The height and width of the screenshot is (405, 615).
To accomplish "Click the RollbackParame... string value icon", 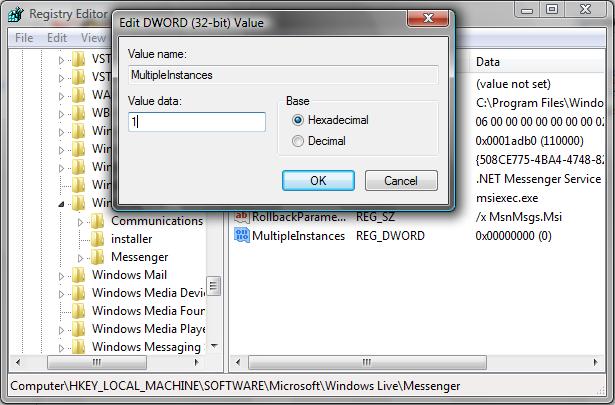I will [x=242, y=216].
